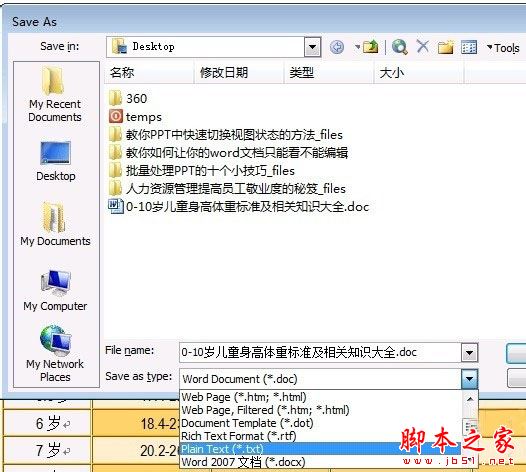Viewport: 526px width, 472px height.
Task: Click the temps file icon
Action: pos(116,116)
